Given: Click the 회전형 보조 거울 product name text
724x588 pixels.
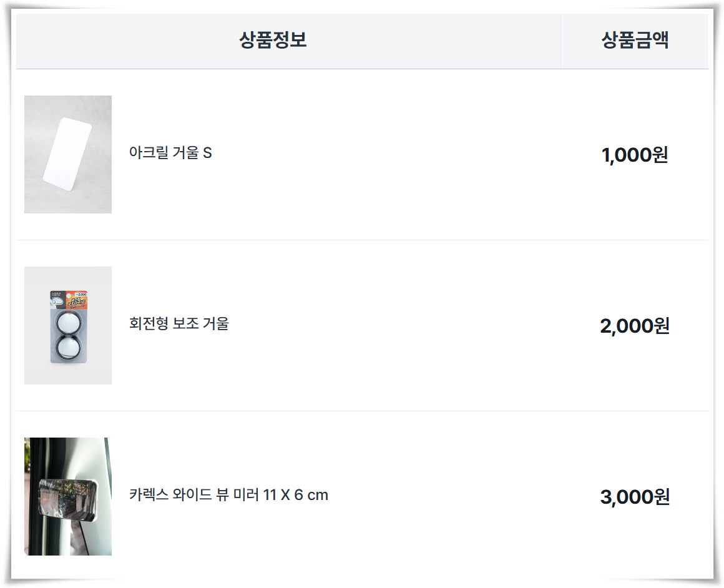Looking at the screenshot, I should pos(180,324).
